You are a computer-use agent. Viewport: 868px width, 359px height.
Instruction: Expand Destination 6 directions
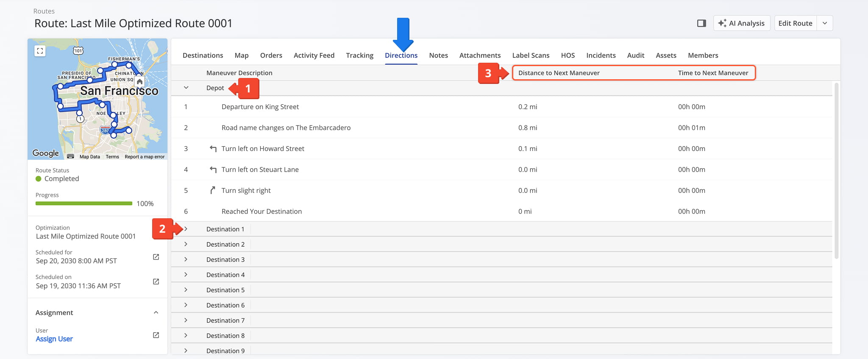pyautogui.click(x=186, y=305)
